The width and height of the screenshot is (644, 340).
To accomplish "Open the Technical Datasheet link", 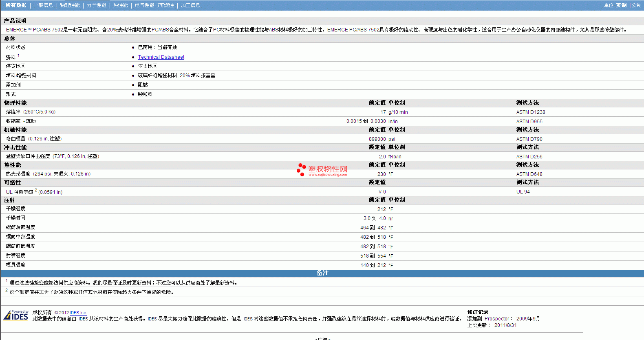I will click(161, 57).
